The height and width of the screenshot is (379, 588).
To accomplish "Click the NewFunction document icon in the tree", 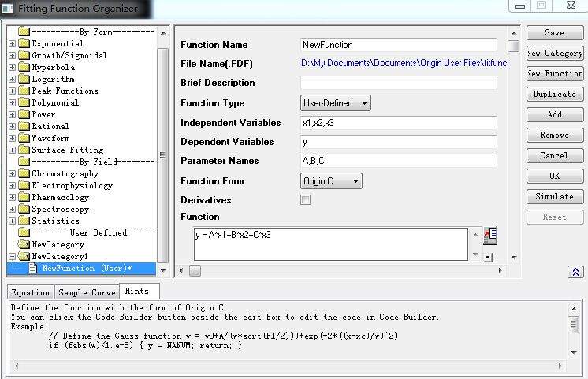I will [x=32, y=268].
